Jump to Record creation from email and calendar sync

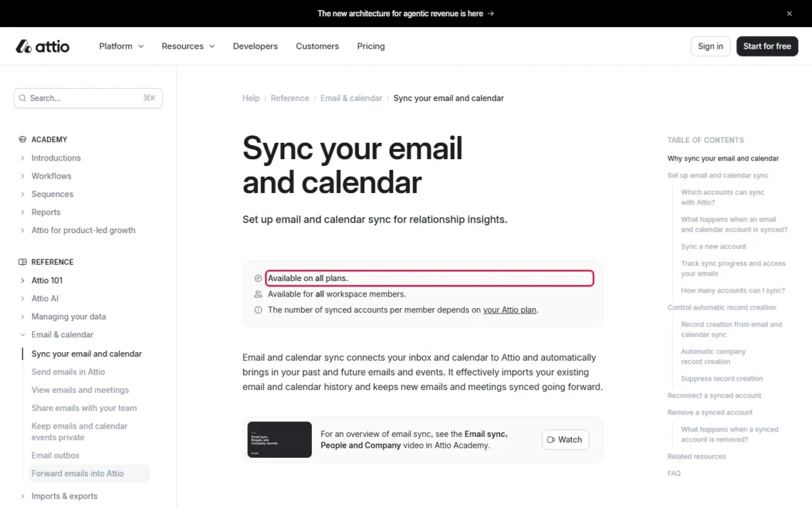(731, 329)
